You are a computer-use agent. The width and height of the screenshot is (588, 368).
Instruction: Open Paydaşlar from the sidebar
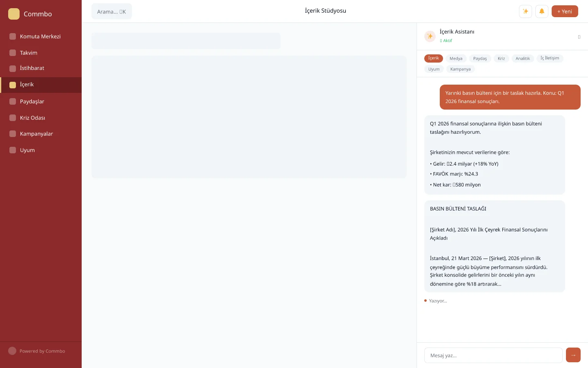[x=32, y=101]
